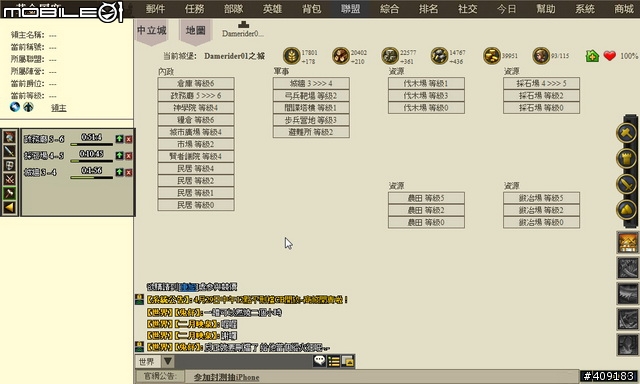This screenshot has width=640, height=384.
Task: Select the mask icon in left sidebar
Action: [9, 165]
